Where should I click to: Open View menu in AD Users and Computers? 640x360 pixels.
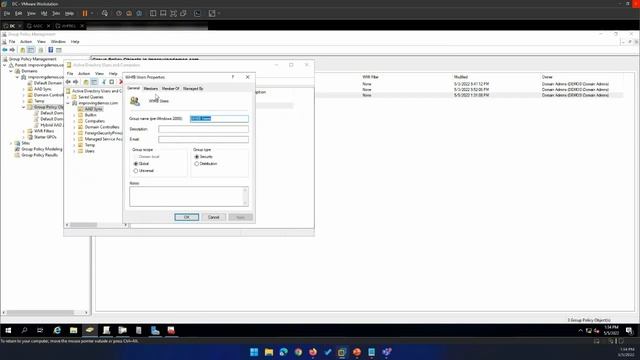click(99, 74)
